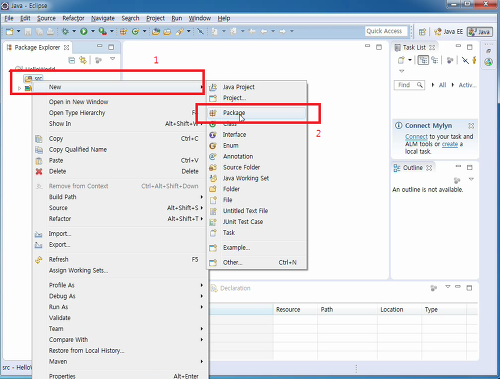Image resolution: width=500 pixels, height=379 pixels.
Task: Click the Open Perspective icon
Action: pos(422,32)
